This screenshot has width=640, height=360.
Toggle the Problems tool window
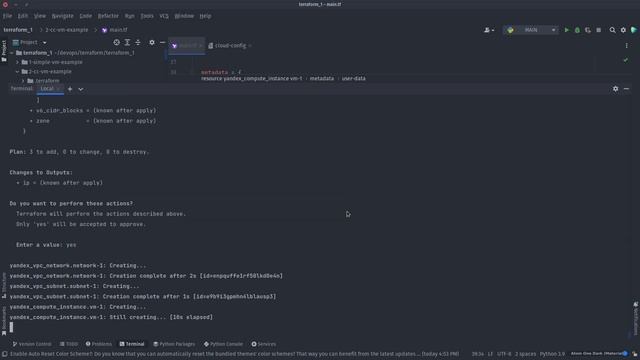pos(98,344)
